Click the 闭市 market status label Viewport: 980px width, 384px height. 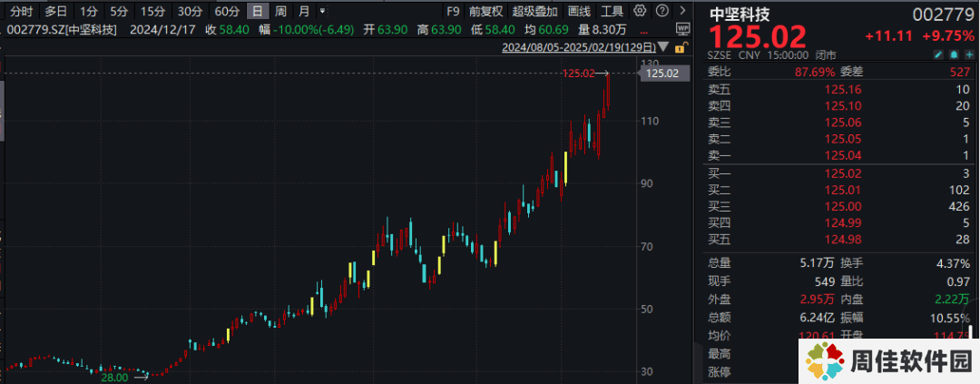coord(825,55)
